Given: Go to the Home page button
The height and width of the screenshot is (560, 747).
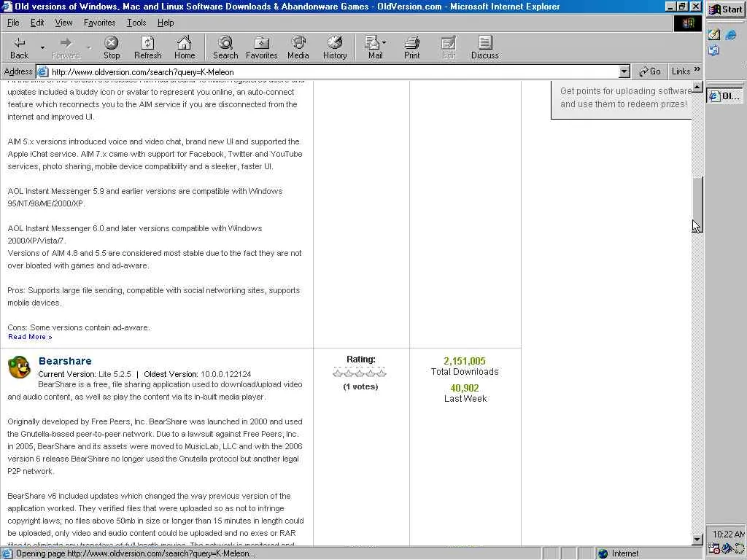Looking at the screenshot, I should pyautogui.click(x=185, y=47).
